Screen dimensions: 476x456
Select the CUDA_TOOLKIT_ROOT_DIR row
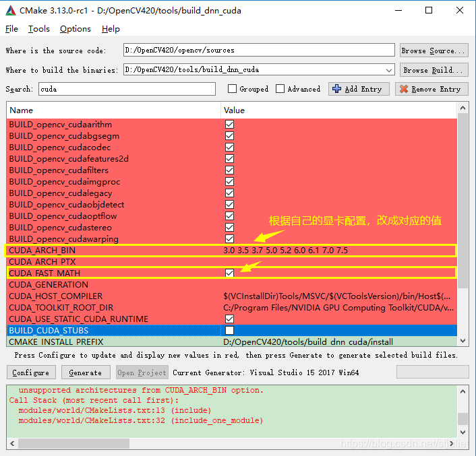coord(231,308)
